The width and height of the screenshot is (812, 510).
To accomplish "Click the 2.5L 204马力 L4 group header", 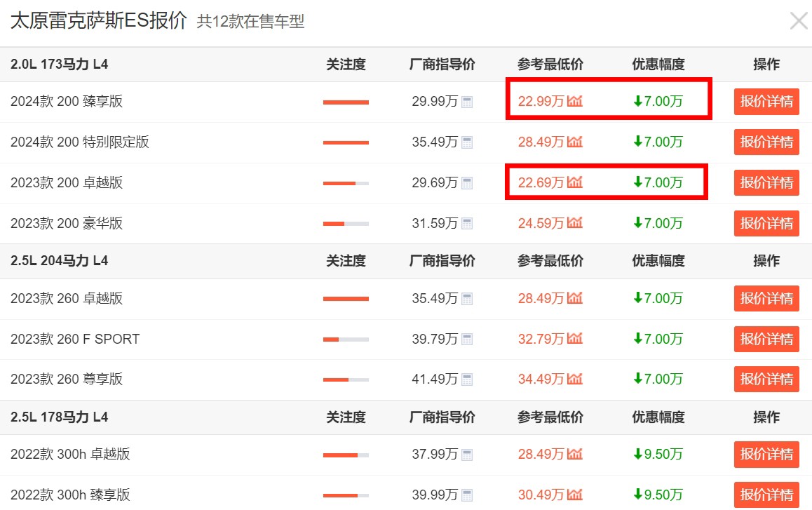I will pyautogui.click(x=59, y=261).
